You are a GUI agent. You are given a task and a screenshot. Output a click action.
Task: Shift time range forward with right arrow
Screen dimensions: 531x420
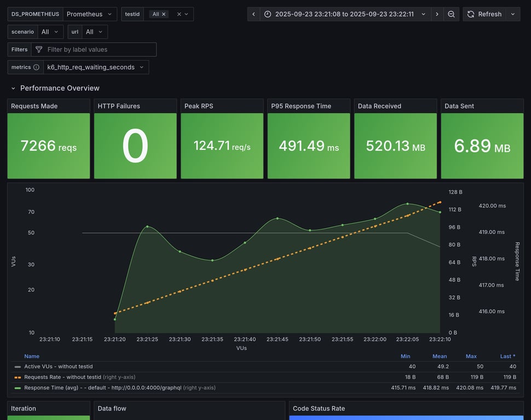(x=437, y=14)
